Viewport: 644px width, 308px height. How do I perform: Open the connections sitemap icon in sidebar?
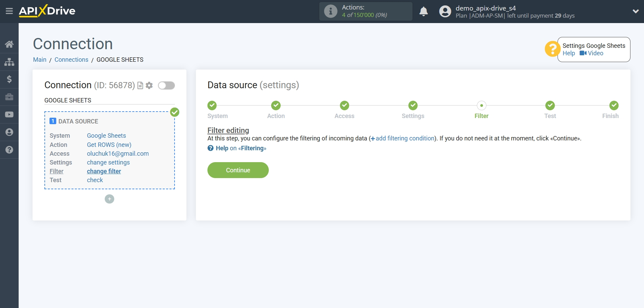pyautogui.click(x=9, y=62)
